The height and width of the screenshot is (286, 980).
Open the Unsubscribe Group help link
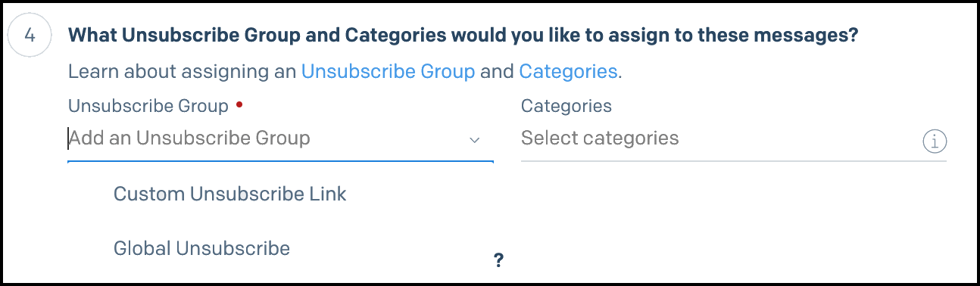(389, 72)
